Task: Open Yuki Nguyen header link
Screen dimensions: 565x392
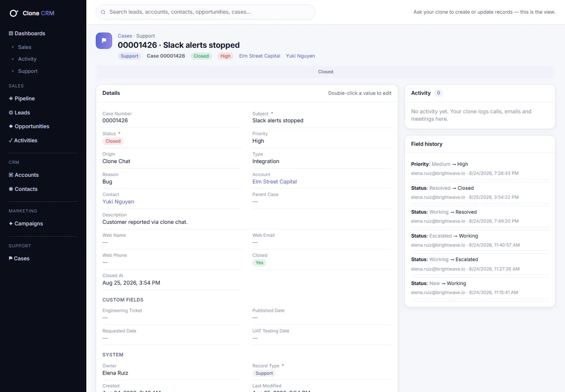Action: click(x=300, y=56)
